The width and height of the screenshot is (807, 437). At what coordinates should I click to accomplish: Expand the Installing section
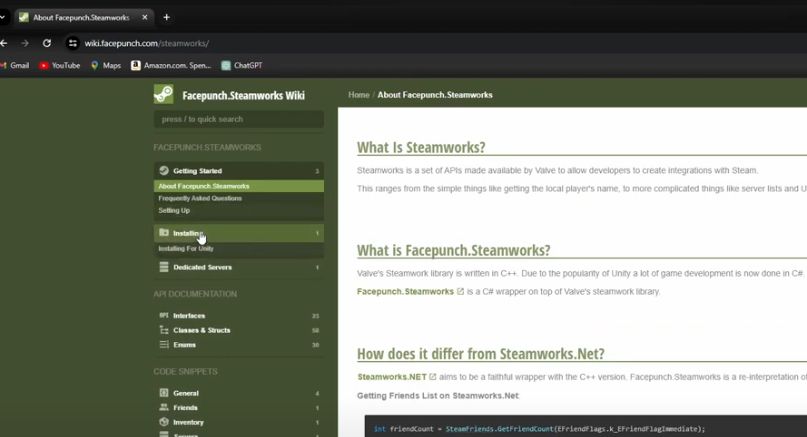tap(239, 233)
